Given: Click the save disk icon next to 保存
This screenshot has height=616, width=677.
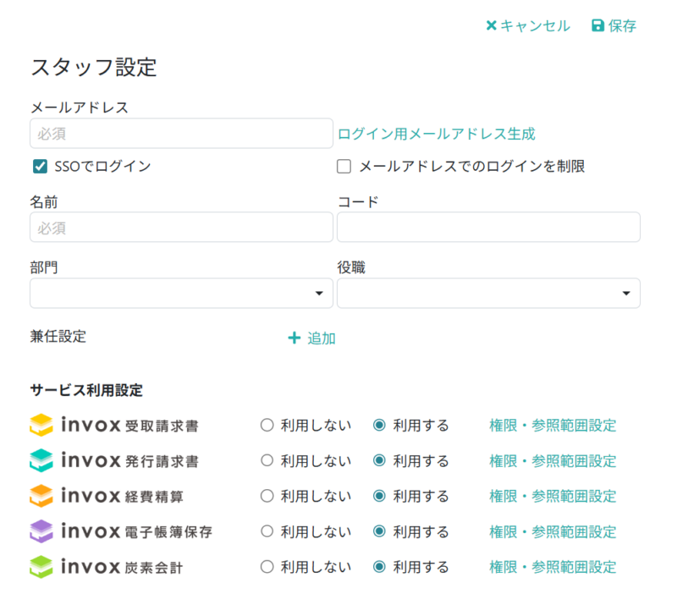Looking at the screenshot, I should [598, 25].
